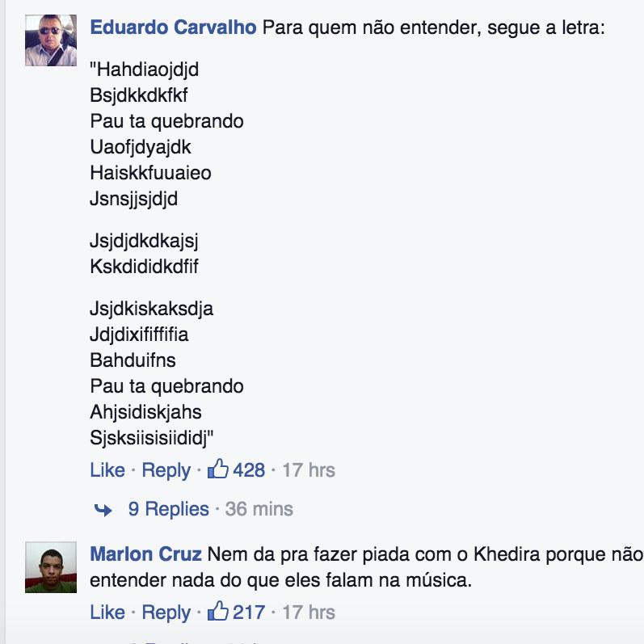This screenshot has height=644, width=644.
Task: View the 428 likes count
Action: 249,469
